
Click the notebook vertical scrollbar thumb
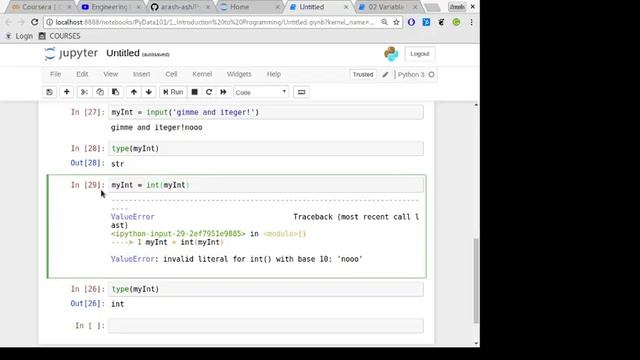tap(476, 281)
